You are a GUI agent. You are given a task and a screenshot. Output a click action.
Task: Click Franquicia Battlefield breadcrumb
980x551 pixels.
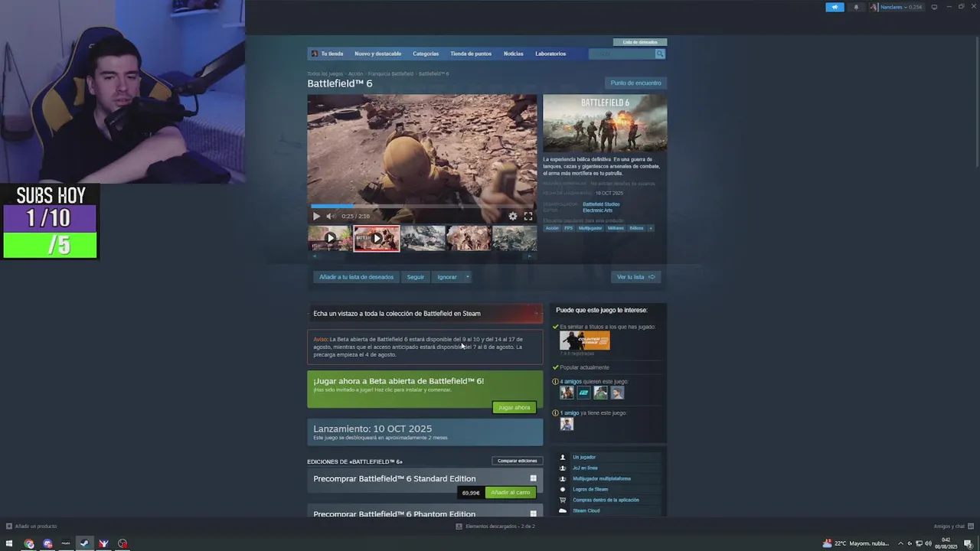pos(390,73)
